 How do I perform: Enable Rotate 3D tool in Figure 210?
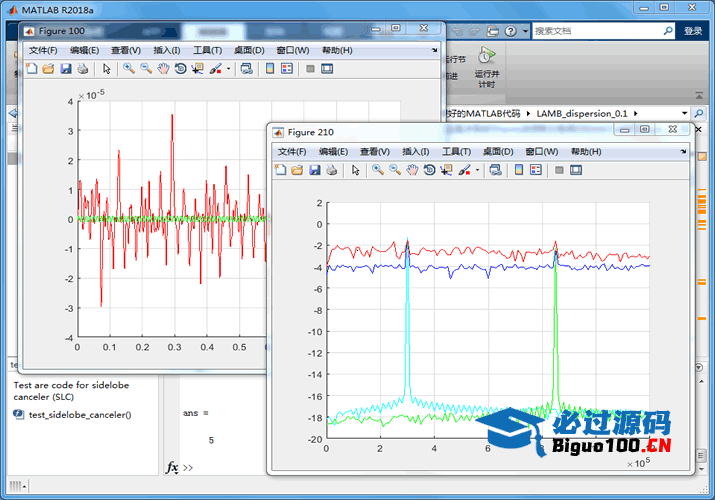(430, 170)
